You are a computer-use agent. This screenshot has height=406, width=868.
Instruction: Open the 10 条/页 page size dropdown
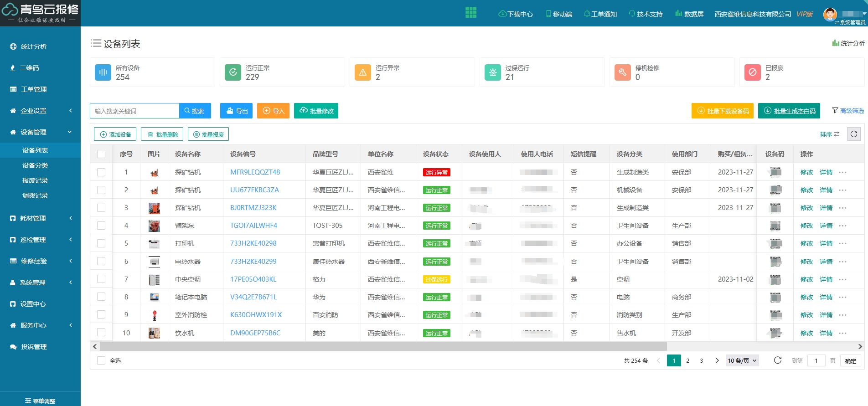click(742, 360)
